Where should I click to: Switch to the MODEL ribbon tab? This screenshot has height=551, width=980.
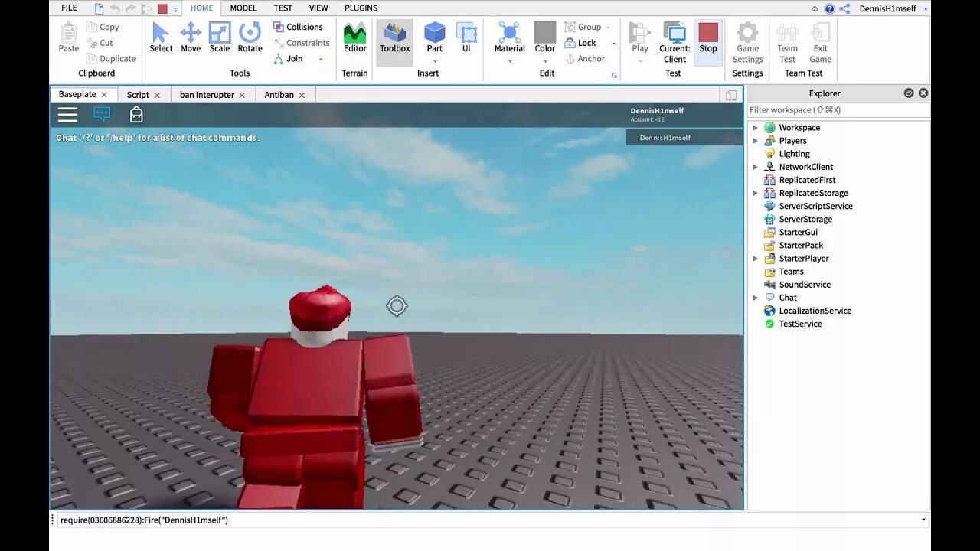243,8
